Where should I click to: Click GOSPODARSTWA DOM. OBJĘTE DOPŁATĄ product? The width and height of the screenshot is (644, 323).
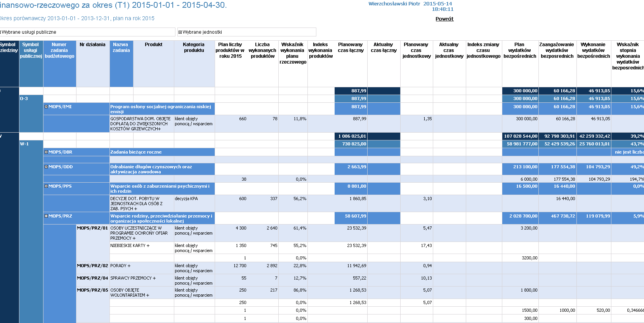tap(140, 124)
